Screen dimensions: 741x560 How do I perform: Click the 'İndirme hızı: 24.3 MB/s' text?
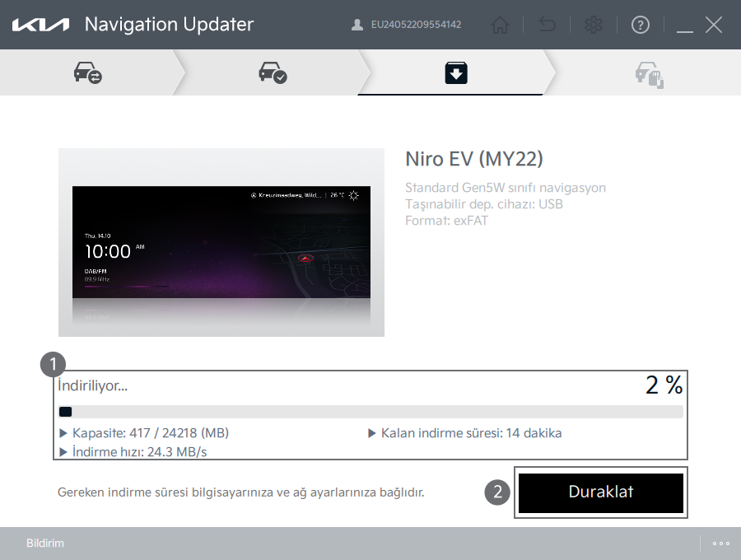[139, 452]
